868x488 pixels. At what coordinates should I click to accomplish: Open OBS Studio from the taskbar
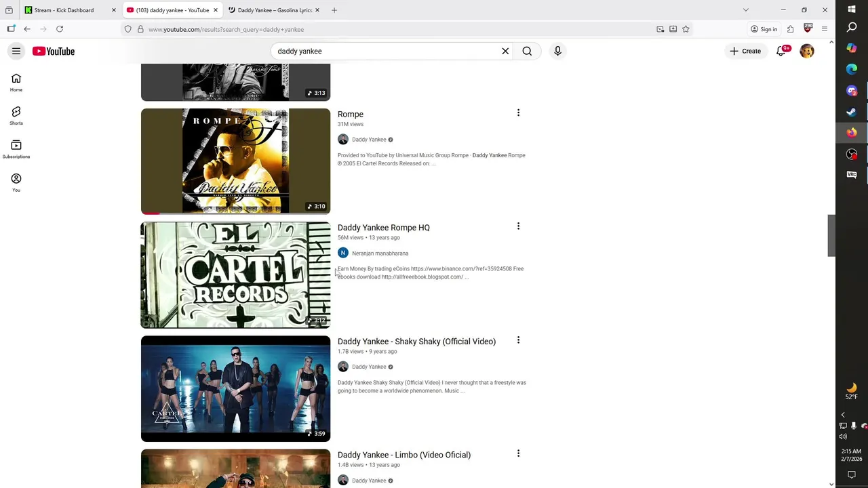coord(852,154)
